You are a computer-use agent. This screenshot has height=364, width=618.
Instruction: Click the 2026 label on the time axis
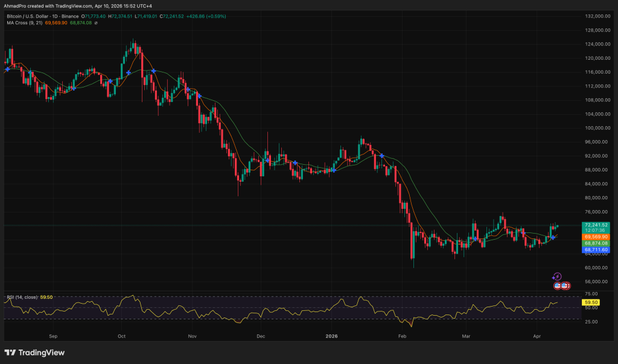pyautogui.click(x=331, y=334)
